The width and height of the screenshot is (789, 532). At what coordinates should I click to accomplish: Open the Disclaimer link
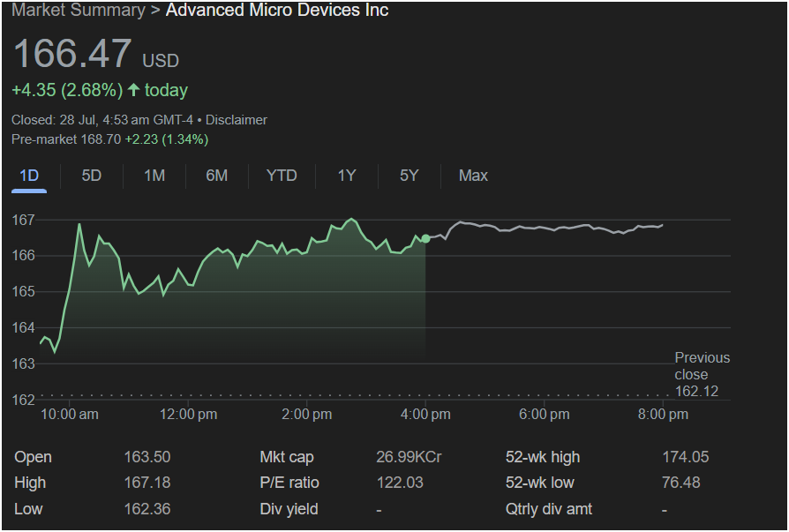point(237,120)
